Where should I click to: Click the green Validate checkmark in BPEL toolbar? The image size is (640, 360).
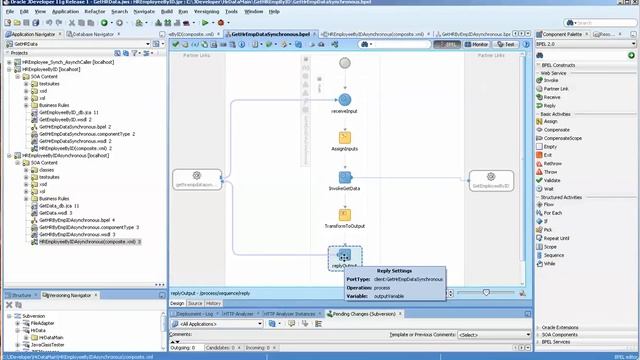point(176,44)
